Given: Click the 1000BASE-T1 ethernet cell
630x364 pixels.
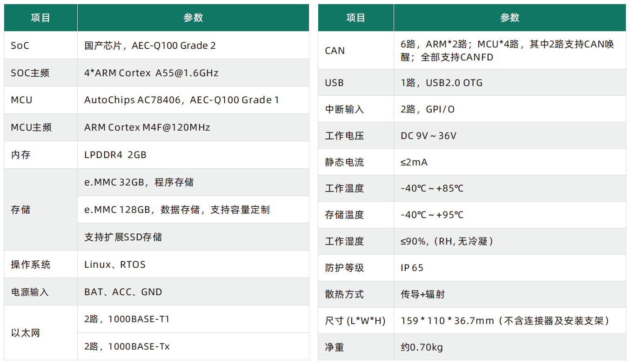Looking at the screenshot, I should click(x=193, y=319).
